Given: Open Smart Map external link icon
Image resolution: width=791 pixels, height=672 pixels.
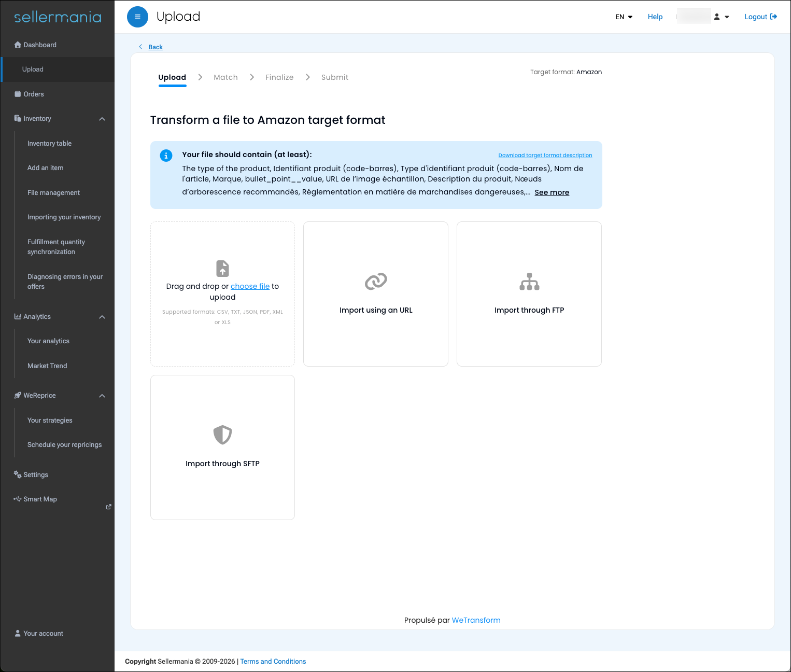Looking at the screenshot, I should click(x=108, y=507).
